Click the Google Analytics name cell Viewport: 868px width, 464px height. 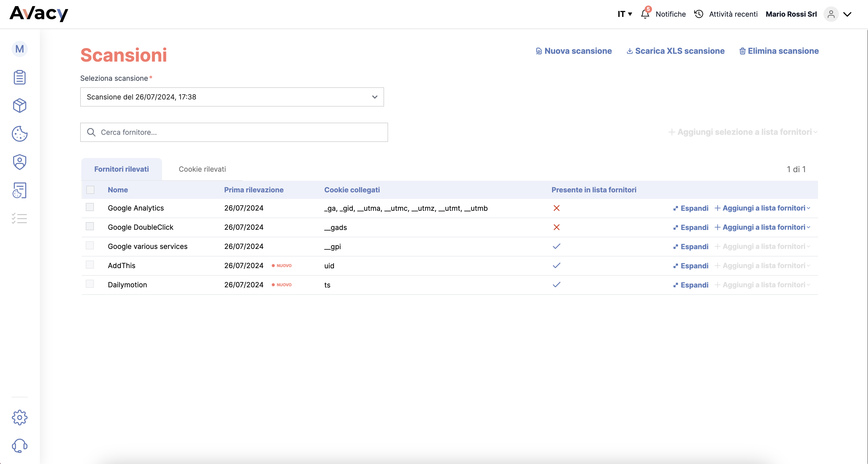(x=136, y=208)
